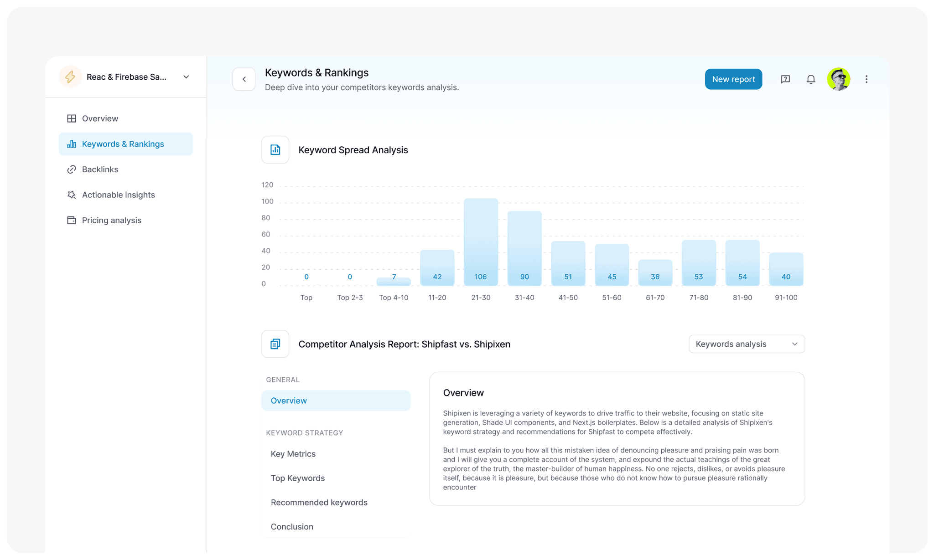Go to the Overview sidebar item
Screen dimensions: 934x560
[100, 118]
